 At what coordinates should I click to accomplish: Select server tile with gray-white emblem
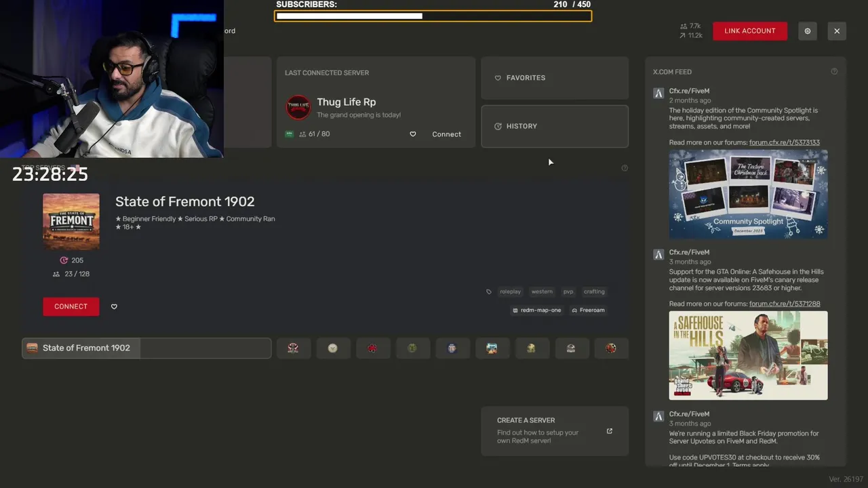click(x=571, y=348)
